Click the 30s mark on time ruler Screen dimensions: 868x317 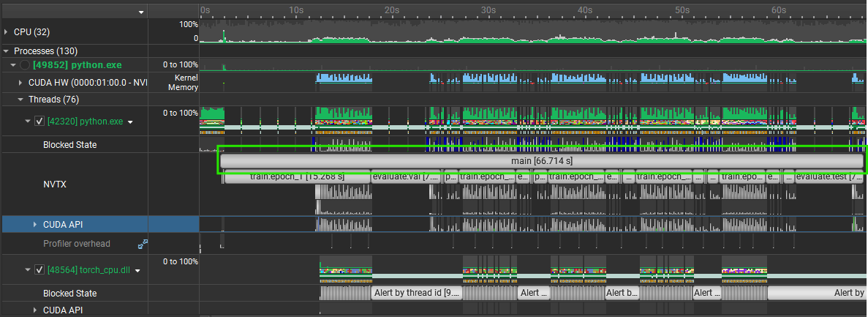[488, 10]
